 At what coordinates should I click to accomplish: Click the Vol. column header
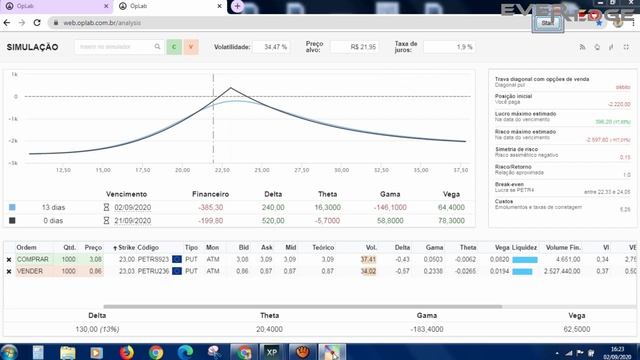[371, 248]
